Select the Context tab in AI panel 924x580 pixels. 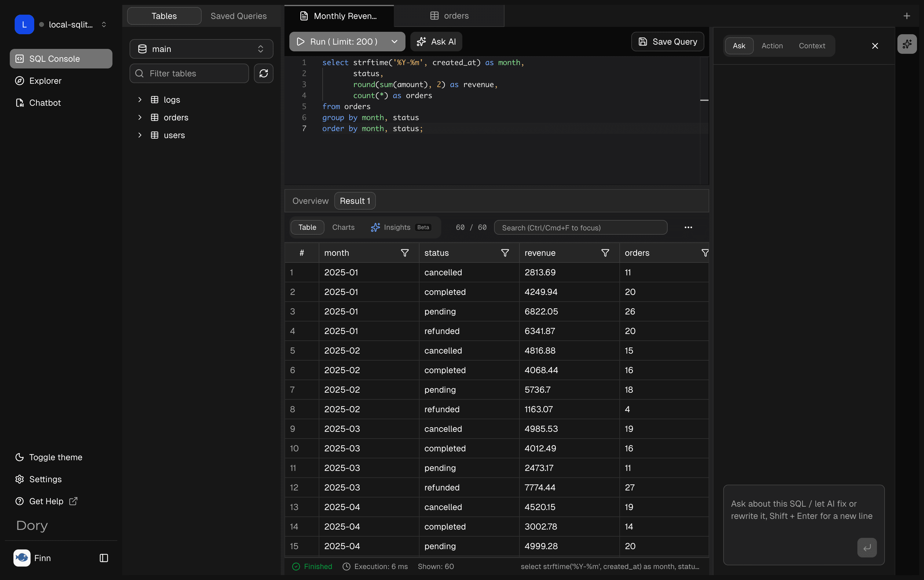812,46
